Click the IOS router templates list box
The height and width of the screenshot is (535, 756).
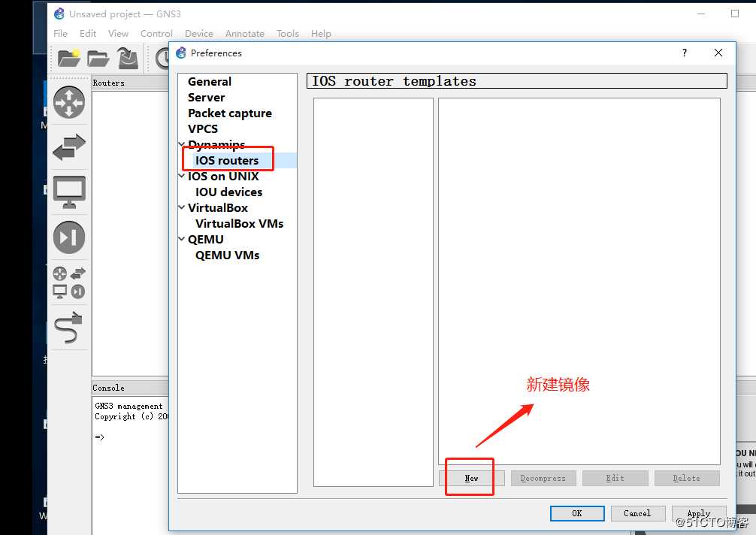(373, 292)
